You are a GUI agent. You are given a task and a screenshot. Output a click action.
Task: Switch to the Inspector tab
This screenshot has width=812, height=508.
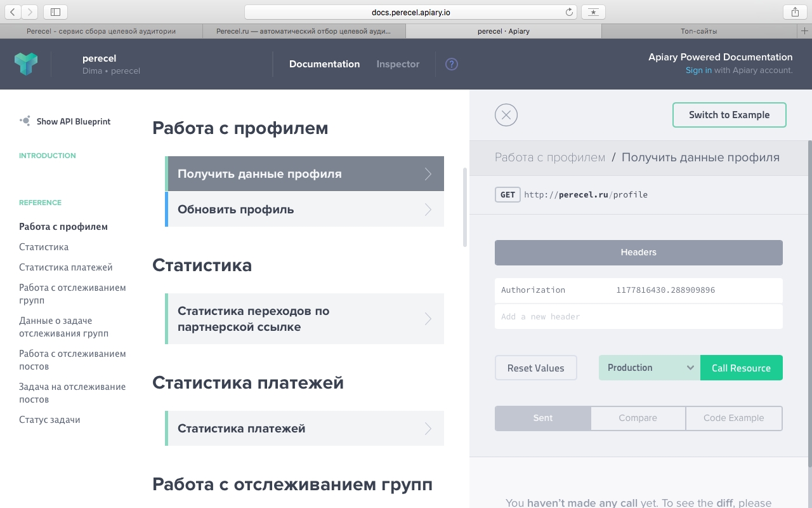398,64
